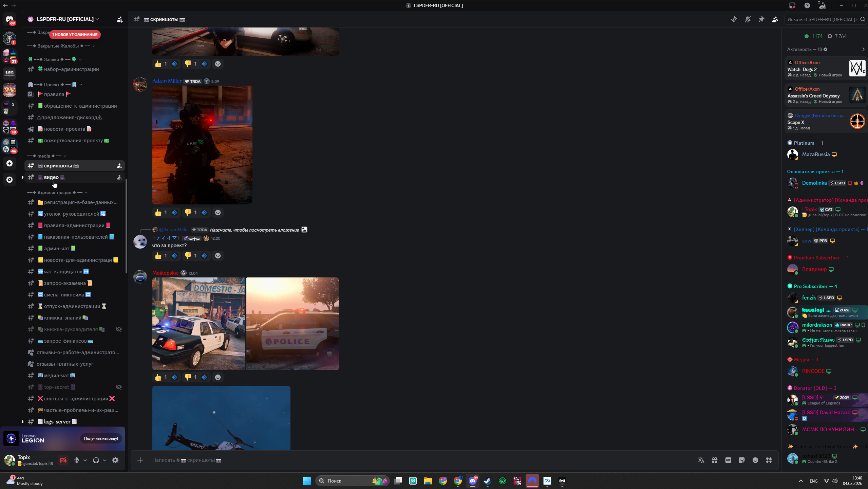The height and width of the screenshot is (489, 868).
Task: Open the gift icon in message bar
Action: click(715, 460)
